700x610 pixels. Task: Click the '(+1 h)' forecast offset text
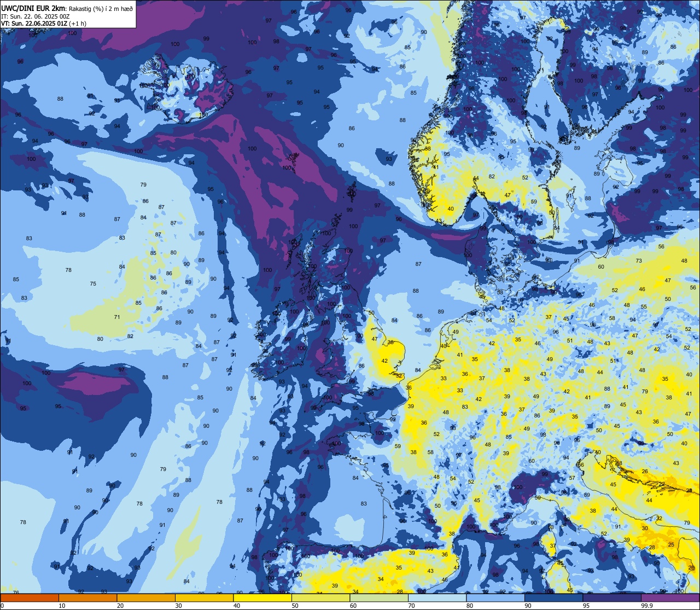click(x=77, y=24)
